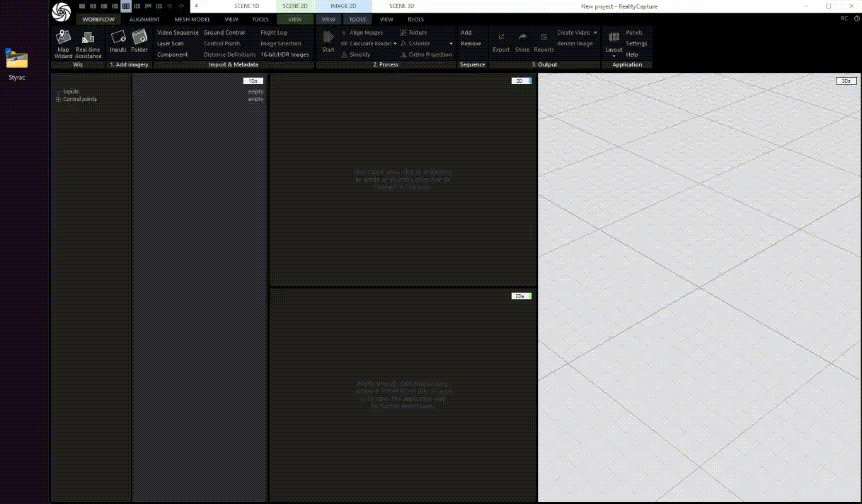Open the Map Wizard tool
Viewport: 862px width, 504px height.
(x=64, y=43)
